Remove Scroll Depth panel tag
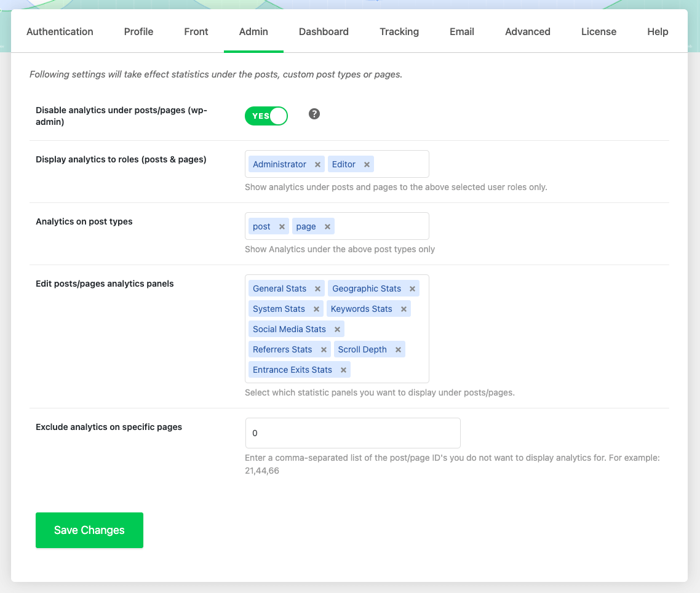Image resolution: width=700 pixels, height=593 pixels. pyautogui.click(x=398, y=350)
